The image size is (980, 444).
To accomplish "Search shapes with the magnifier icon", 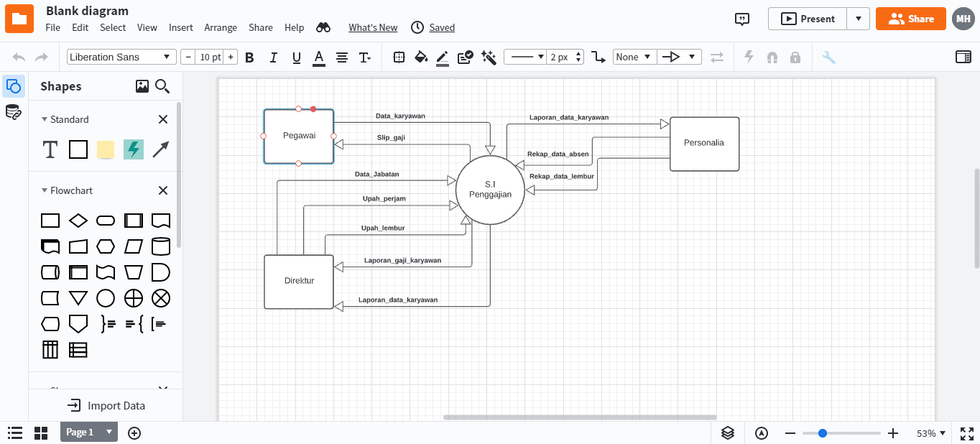I will [x=162, y=85].
